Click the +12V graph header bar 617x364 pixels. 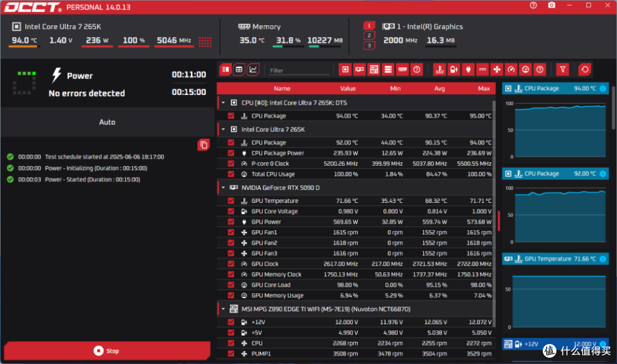point(556,344)
